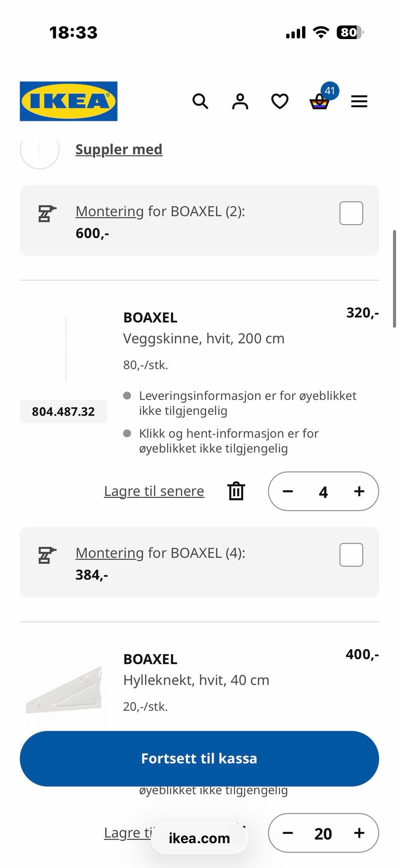Open Montering link for BOAXEL (4)
Screen dimensions: 399x868
pyautogui.click(x=110, y=553)
